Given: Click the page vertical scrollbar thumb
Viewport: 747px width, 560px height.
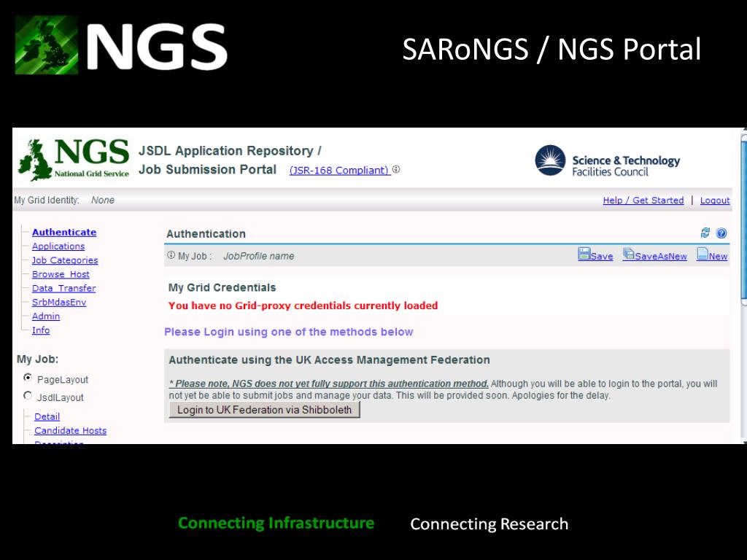Looking at the screenshot, I should [x=743, y=220].
